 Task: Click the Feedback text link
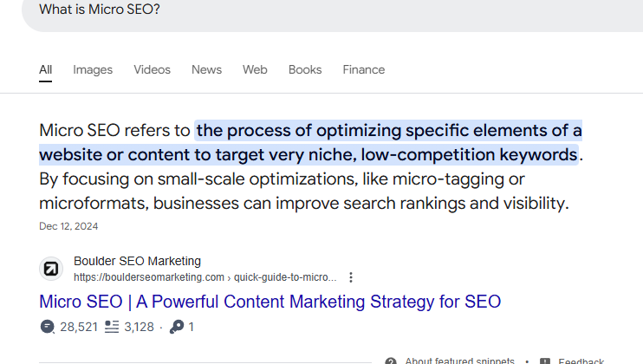pos(581,361)
